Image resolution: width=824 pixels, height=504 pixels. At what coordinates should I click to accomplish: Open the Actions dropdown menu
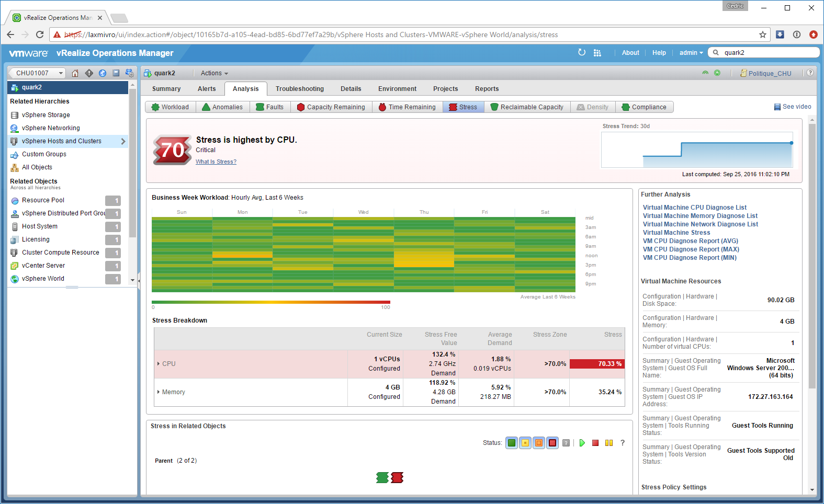point(214,73)
